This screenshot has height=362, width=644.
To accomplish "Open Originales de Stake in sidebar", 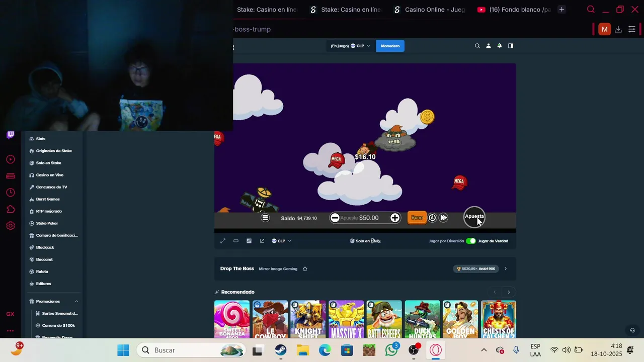I will click(x=54, y=151).
